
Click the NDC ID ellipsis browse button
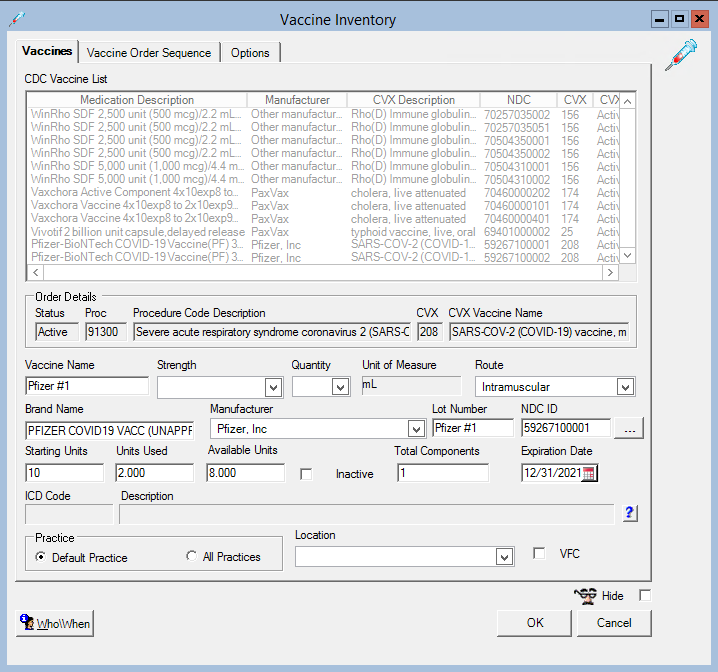click(x=629, y=429)
